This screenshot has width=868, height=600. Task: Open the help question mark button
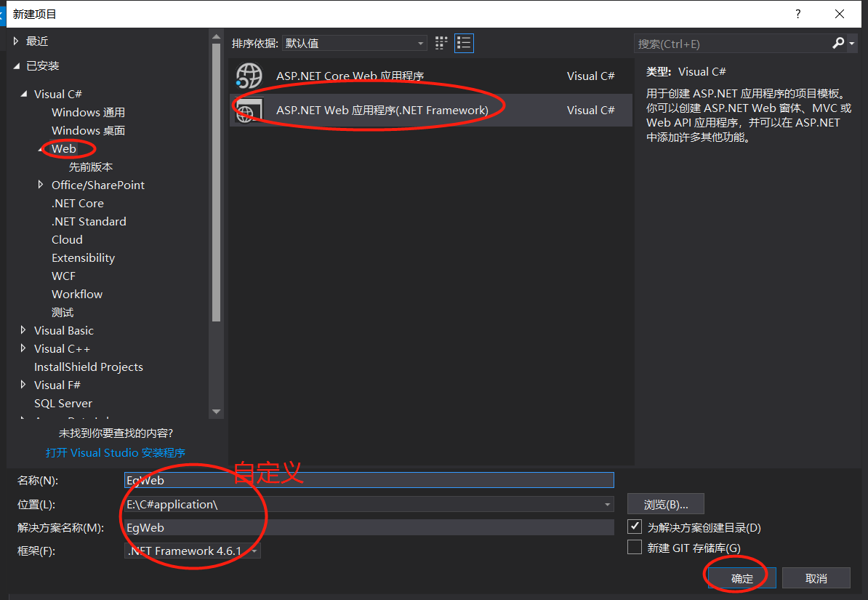pyautogui.click(x=797, y=14)
